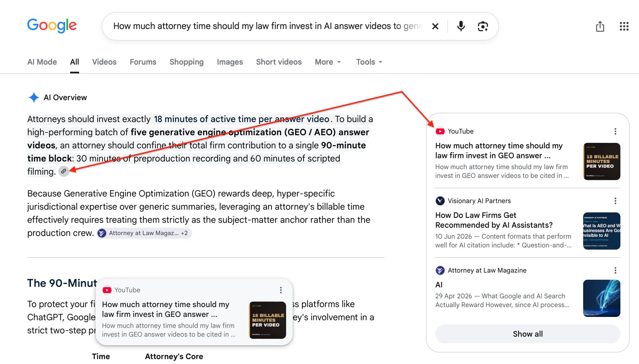Click the YouTube logo in the popup card
Image resolution: width=639 pixels, height=364 pixels.
coord(107,290)
